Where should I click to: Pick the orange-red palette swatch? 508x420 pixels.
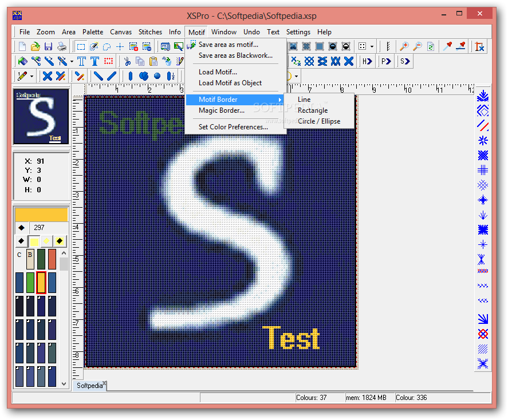coord(52,259)
